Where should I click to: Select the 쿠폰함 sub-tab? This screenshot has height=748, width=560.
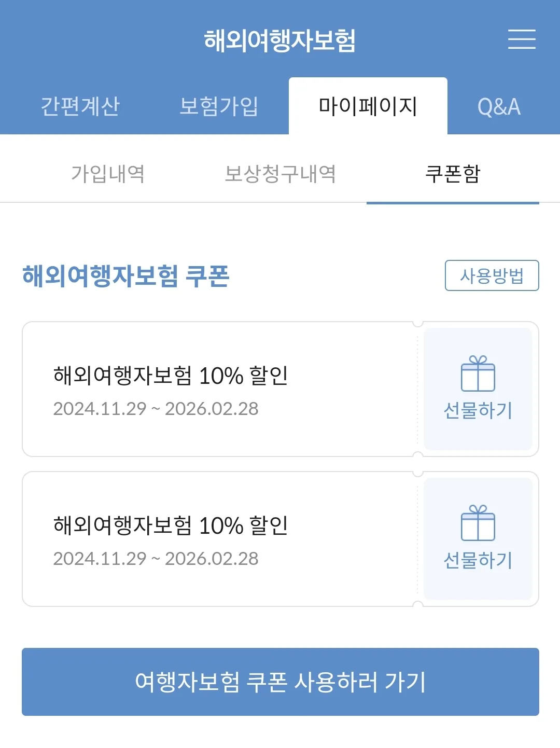453,174
